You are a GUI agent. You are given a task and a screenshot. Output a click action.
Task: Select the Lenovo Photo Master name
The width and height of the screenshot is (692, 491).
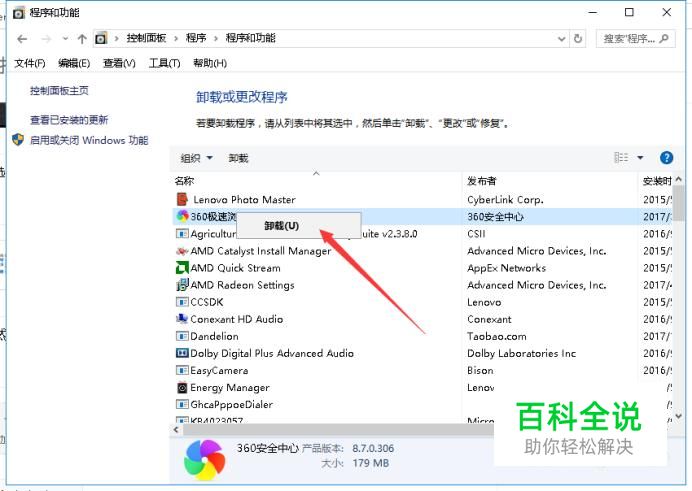244,200
